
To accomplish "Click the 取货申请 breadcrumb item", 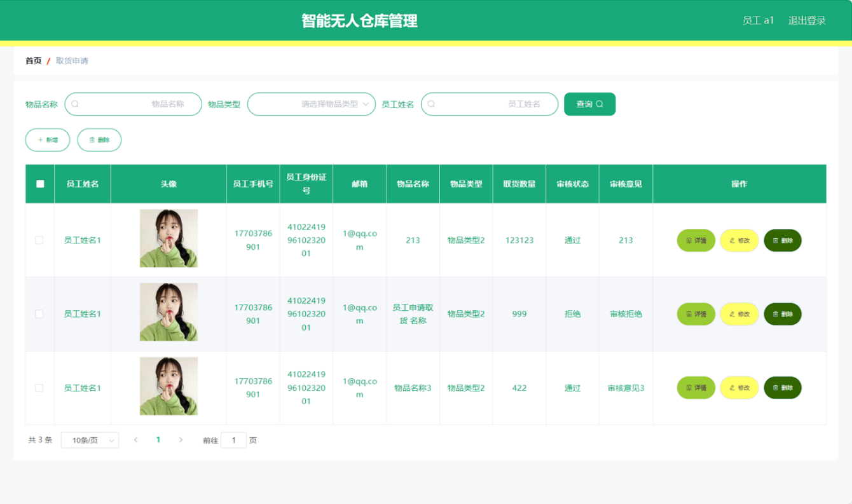I will point(72,61).
